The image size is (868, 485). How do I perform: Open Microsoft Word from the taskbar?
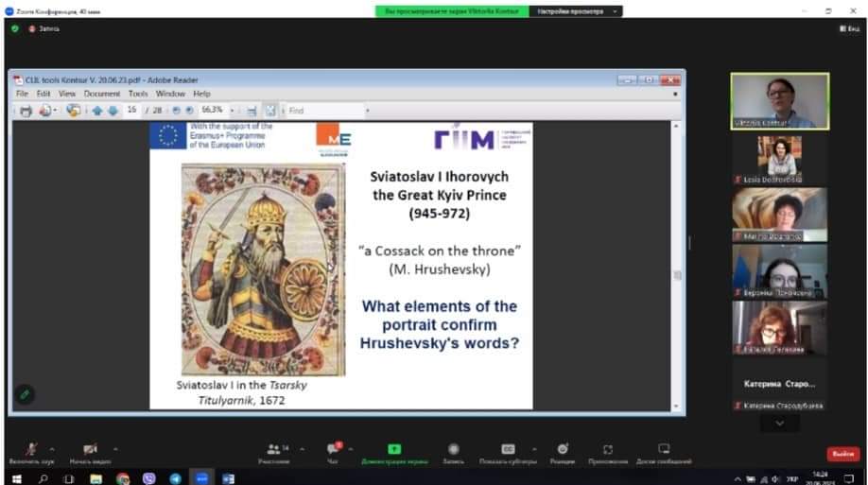coord(228,478)
